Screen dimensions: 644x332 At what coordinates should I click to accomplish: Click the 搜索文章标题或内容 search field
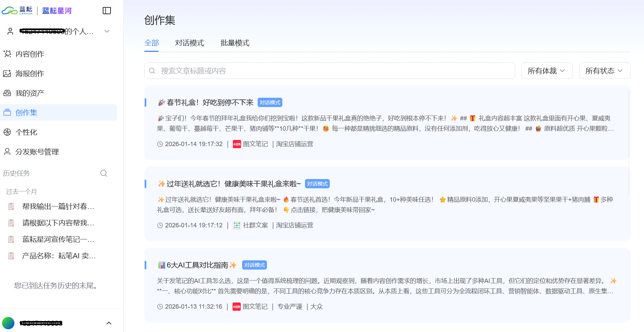click(x=329, y=71)
